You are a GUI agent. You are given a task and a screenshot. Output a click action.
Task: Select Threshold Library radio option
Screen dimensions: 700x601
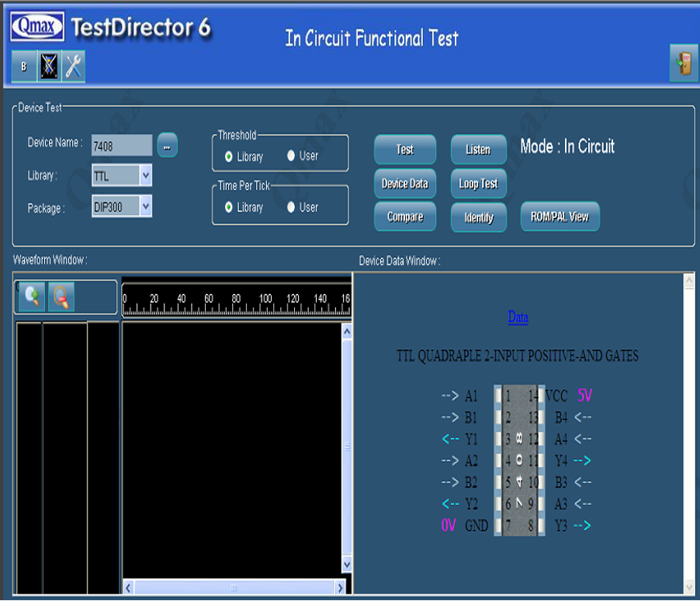[229, 157]
